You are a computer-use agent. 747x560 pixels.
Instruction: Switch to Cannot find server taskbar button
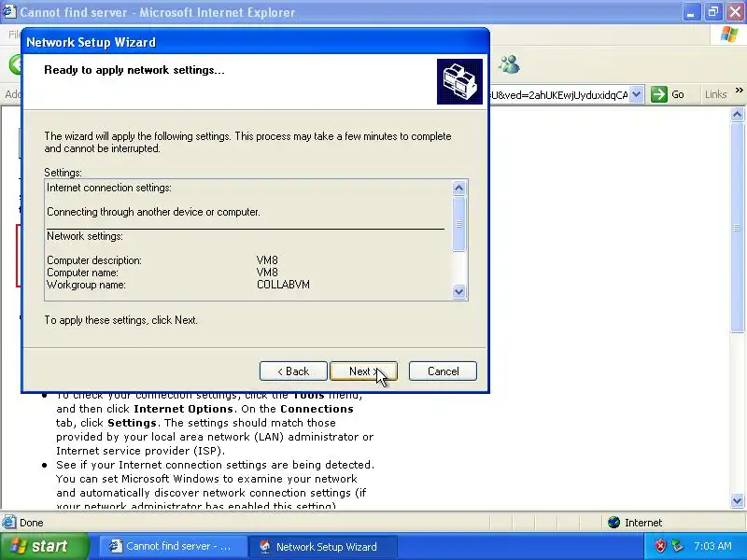pos(174,546)
